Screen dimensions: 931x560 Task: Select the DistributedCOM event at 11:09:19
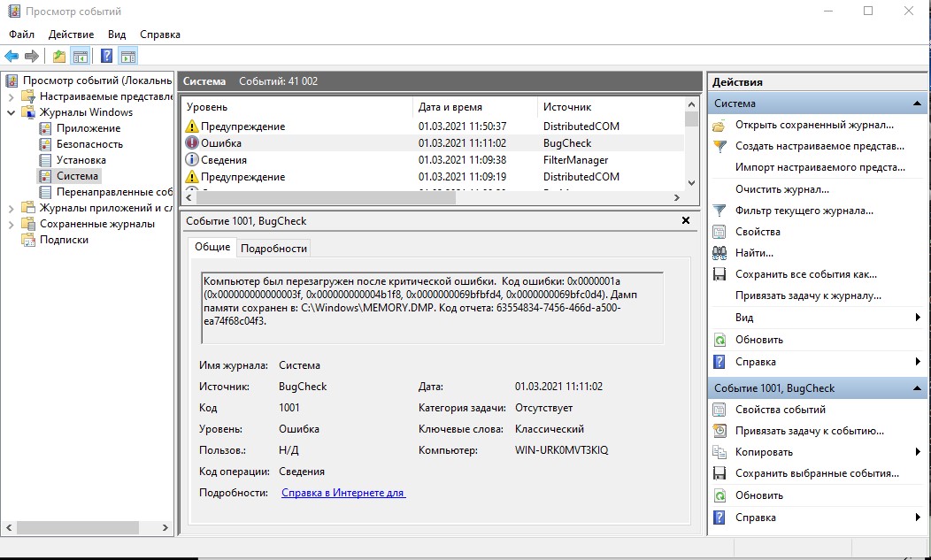click(x=432, y=176)
